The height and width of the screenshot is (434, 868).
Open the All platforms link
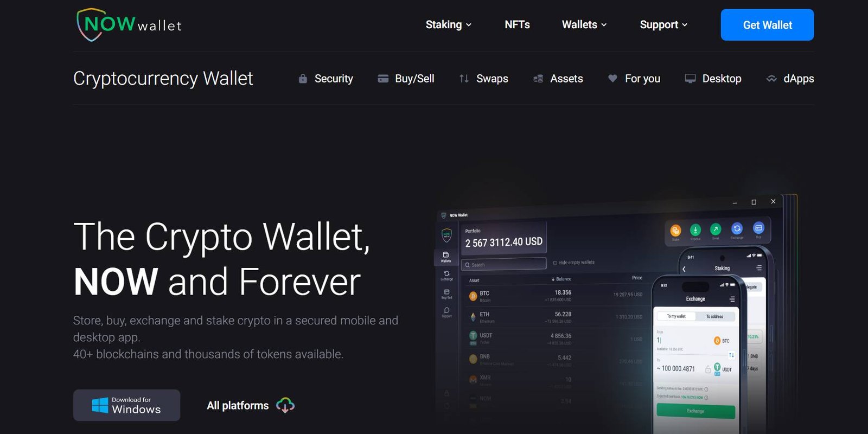click(238, 405)
